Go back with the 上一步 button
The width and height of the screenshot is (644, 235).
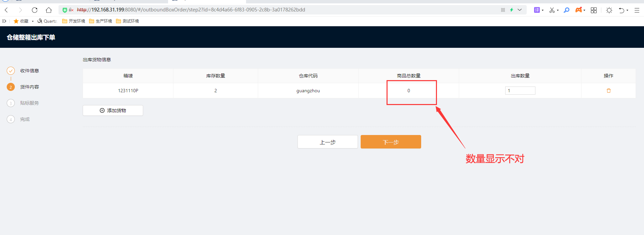[327, 142]
